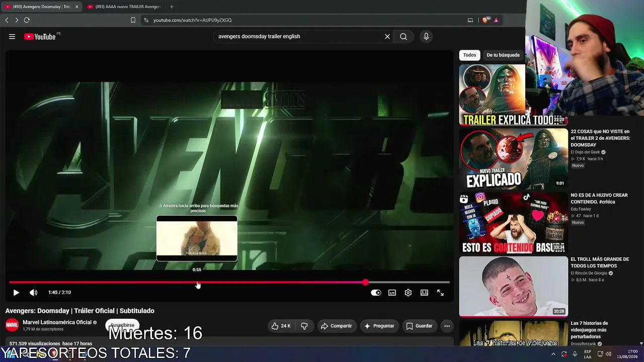The width and height of the screenshot is (644, 362).
Task: Switch to the AAAA nuevo TRAILER tab
Action: (124, 7)
